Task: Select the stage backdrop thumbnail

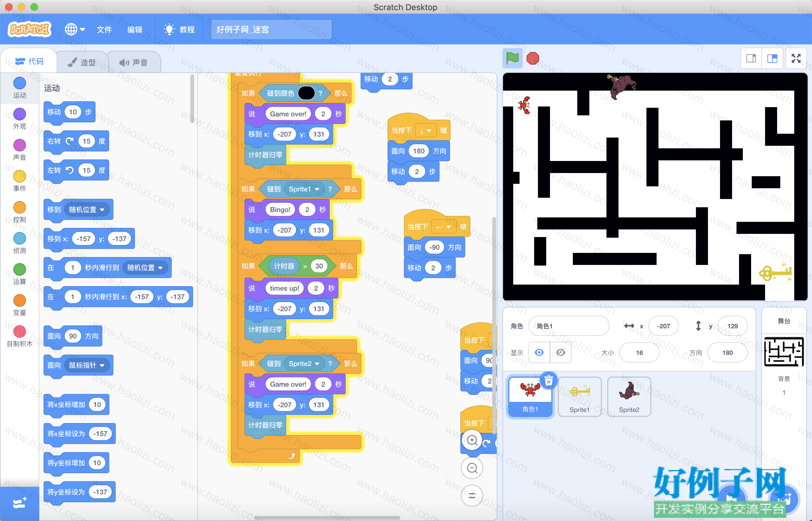Action: click(x=783, y=352)
